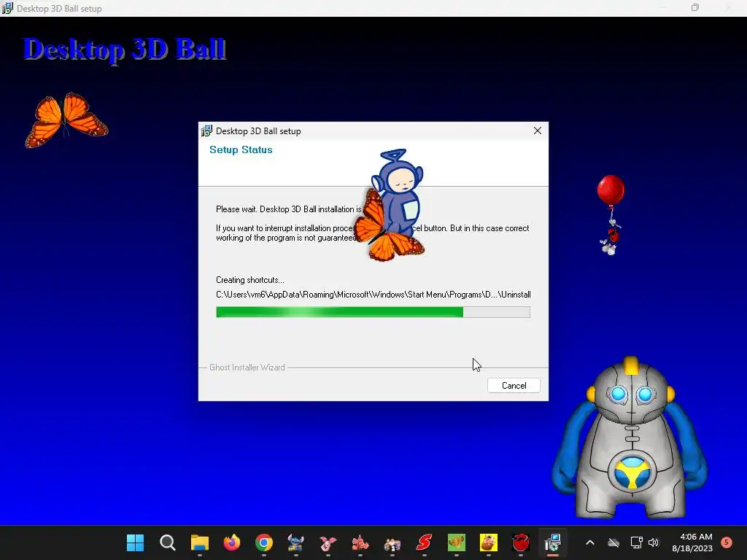Screen dimensions: 747x560
Task: Click the 'Setup Status' heading
Action: [241, 149]
